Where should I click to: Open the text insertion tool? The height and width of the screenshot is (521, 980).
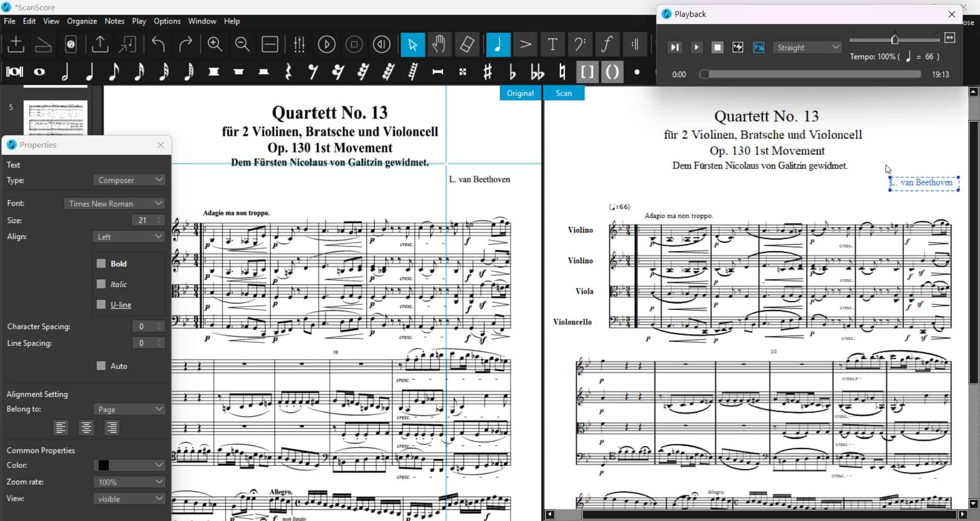[x=552, y=44]
